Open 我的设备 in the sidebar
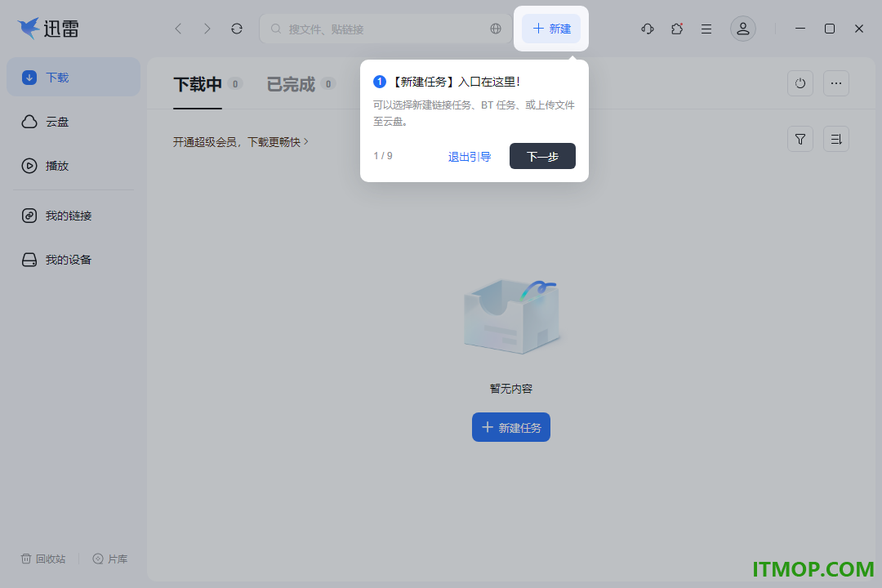The height and width of the screenshot is (588, 882). pos(73,260)
